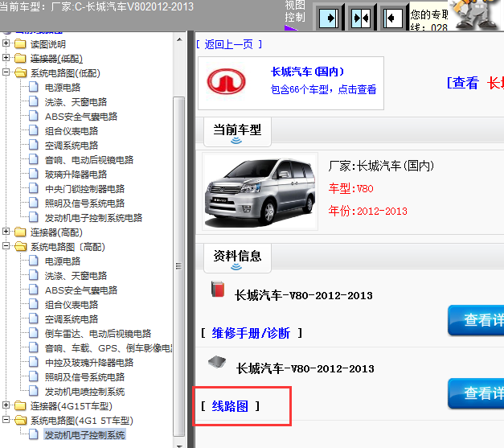This screenshot has width=504, height=448.
Task: Open the 线路图 link
Action: 230,406
